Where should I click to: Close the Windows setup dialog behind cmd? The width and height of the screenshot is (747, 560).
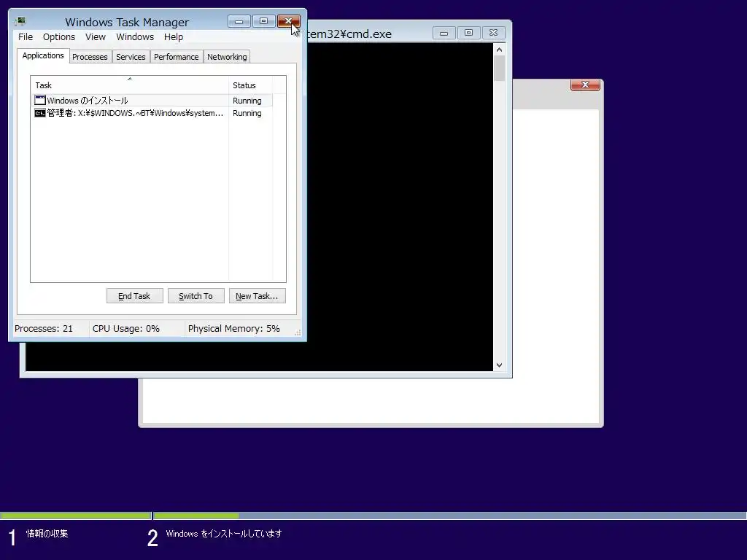coord(585,85)
